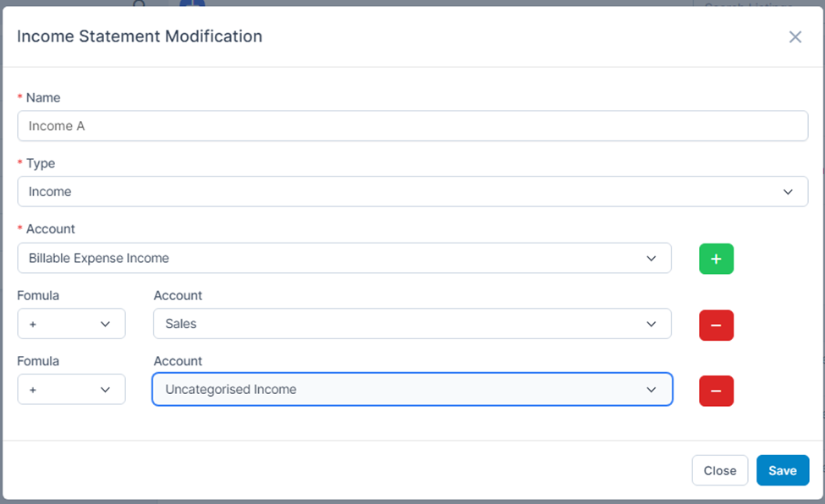Viewport: 825px width, 504px height.
Task: Remove the Sales account row
Action: point(716,325)
